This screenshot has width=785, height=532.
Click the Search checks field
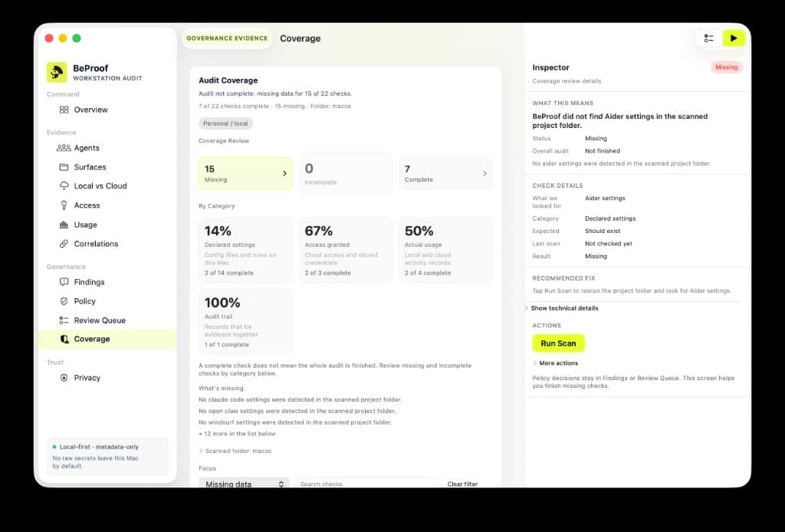(x=368, y=484)
